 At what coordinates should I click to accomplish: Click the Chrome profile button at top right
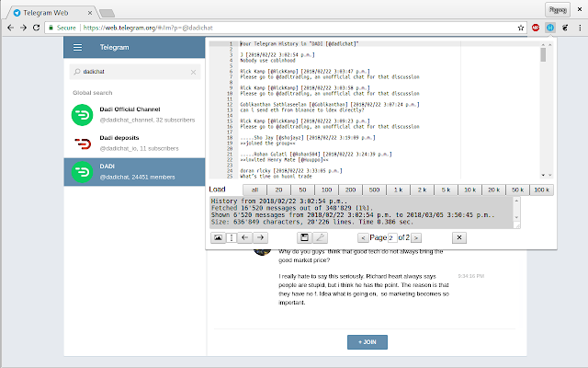point(558,10)
